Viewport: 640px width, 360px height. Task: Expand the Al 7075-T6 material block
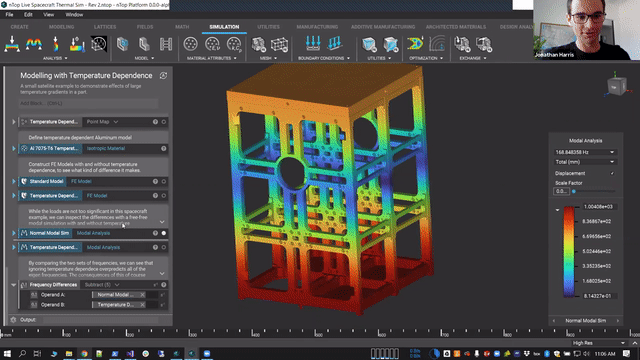pos(13,149)
